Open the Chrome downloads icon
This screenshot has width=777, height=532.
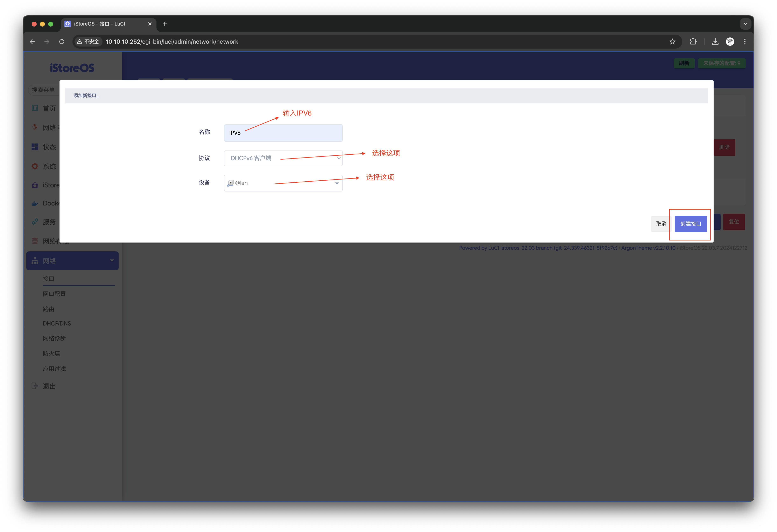715,41
